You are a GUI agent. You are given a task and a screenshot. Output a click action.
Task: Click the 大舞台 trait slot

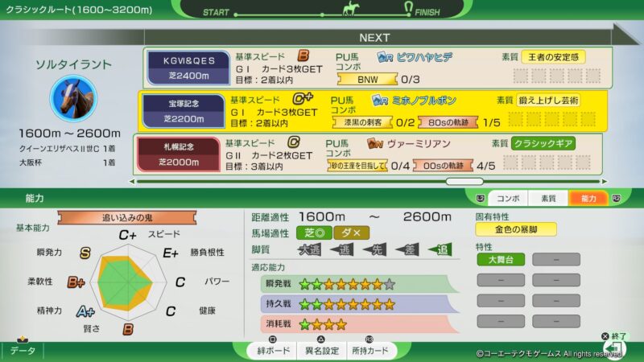point(501,259)
